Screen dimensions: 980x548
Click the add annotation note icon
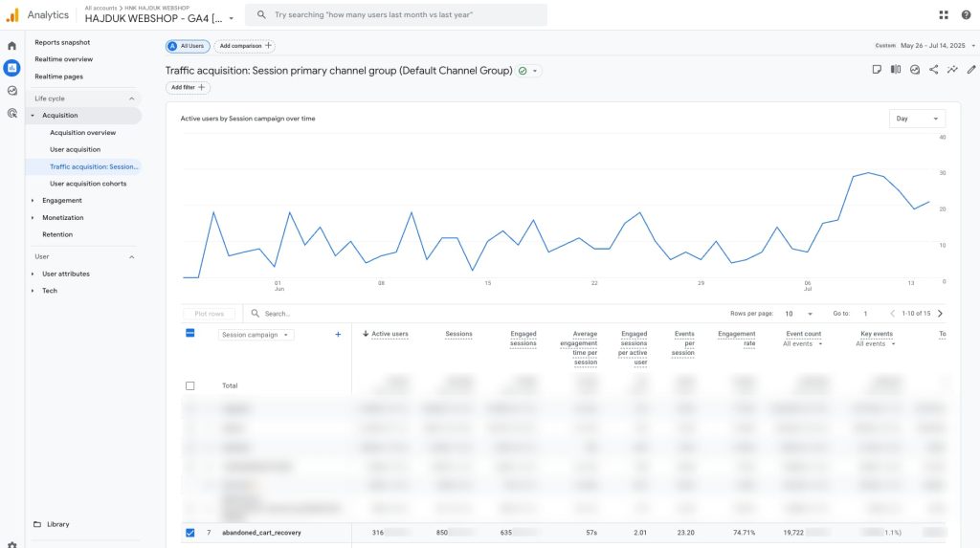tap(877, 70)
